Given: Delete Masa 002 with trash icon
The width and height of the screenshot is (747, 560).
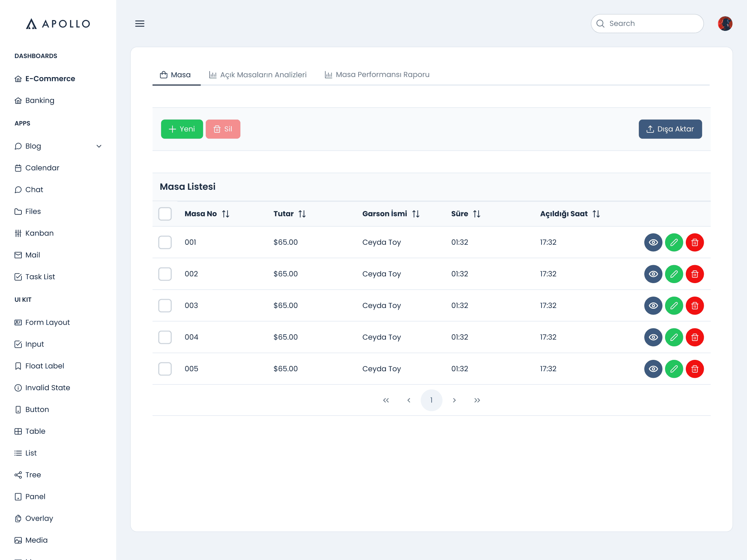Looking at the screenshot, I should pyautogui.click(x=695, y=274).
